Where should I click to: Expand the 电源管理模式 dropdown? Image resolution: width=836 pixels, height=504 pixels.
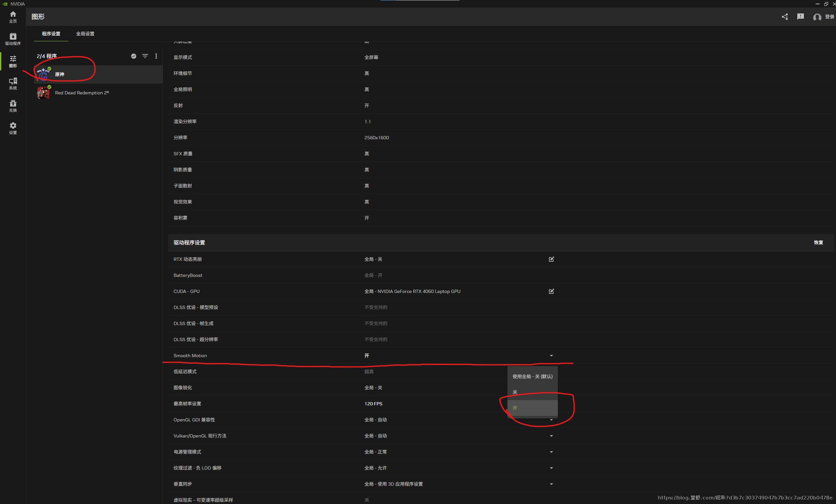(x=551, y=452)
